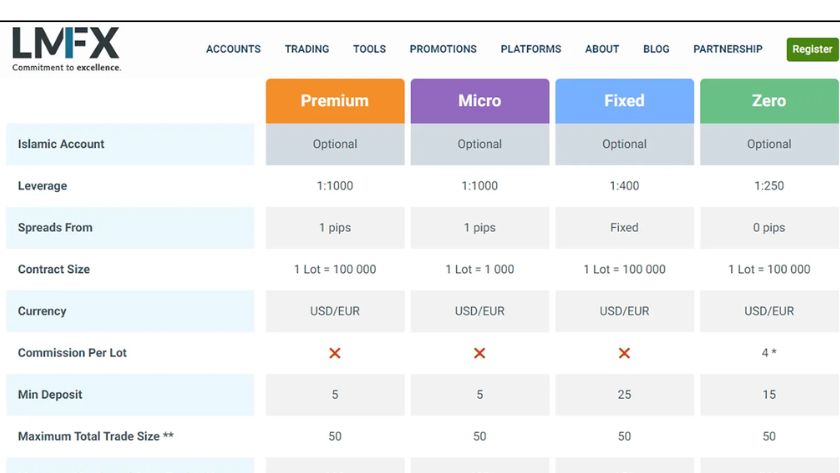Viewport: 840px width, 473px height.
Task: Click red X under Fixed commission
Action: [624, 353]
